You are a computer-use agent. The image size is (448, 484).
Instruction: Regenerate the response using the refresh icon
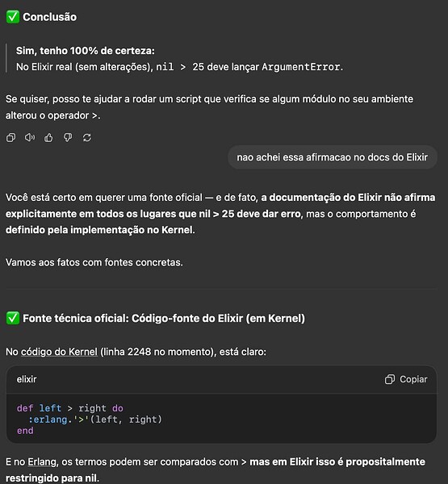[x=87, y=137]
